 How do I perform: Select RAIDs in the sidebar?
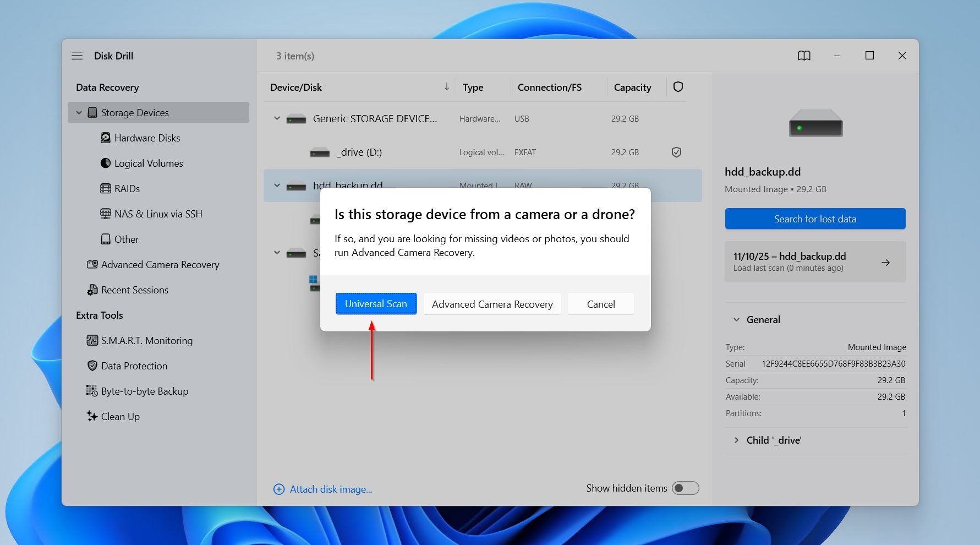pyautogui.click(x=127, y=189)
